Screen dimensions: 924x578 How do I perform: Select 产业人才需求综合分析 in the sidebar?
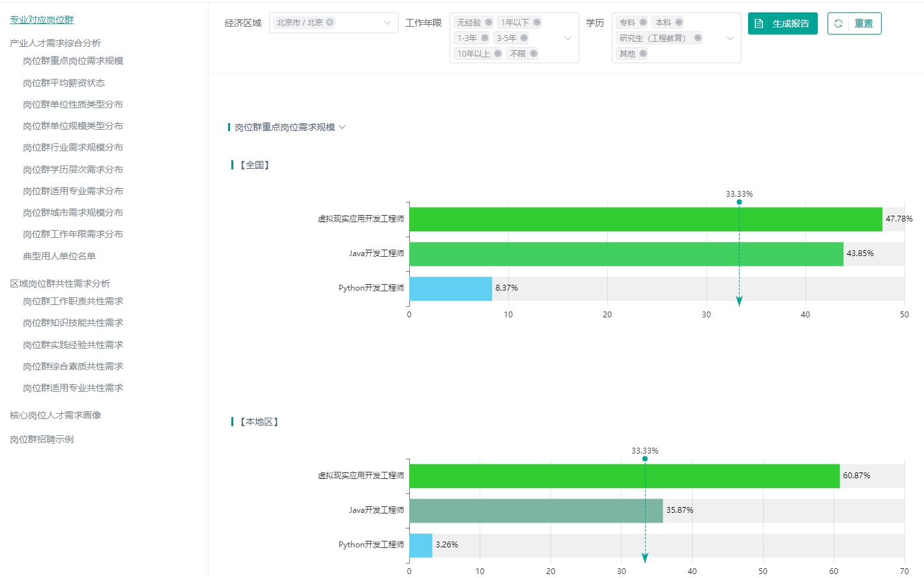(55, 43)
